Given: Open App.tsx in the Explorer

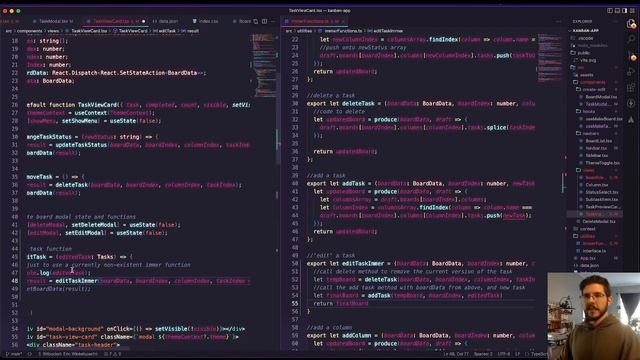Looking at the screenshot, I should click(587, 258).
